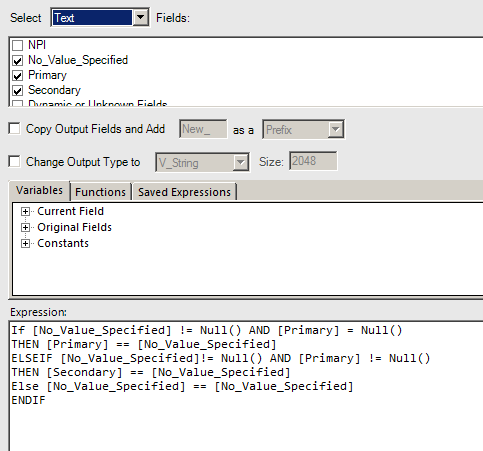Open the Select field type dropdown showing Text
This screenshot has height=451, width=483.
100,17
